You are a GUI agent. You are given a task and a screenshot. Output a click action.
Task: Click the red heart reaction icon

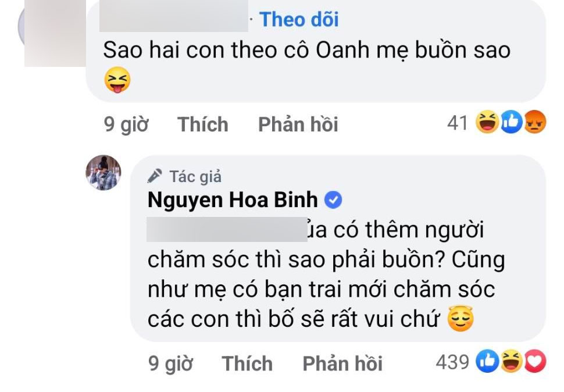click(x=535, y=363)
